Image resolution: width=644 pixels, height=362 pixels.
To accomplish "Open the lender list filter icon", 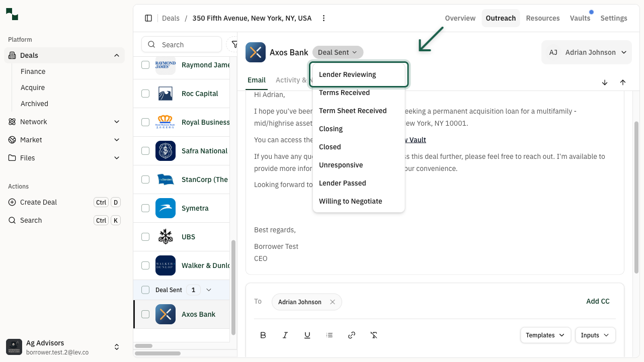I will pyautogui.click(x=234, y=44).
